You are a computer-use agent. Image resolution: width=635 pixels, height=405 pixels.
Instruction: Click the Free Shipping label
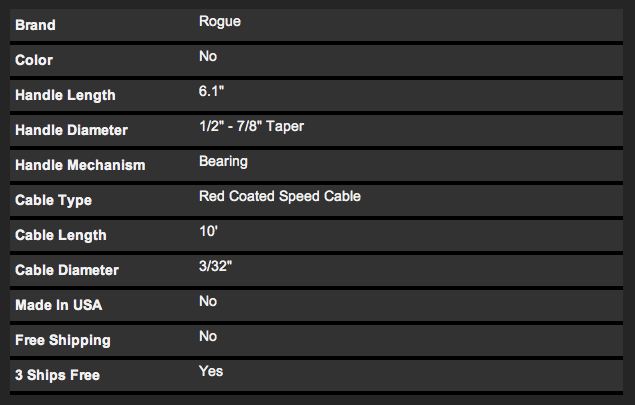click(63, 340)
